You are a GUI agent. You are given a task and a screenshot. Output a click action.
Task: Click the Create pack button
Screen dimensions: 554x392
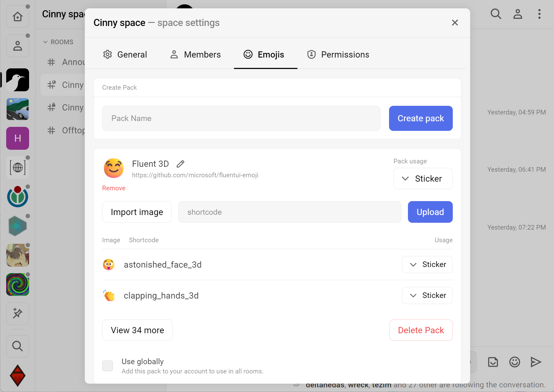421,118
